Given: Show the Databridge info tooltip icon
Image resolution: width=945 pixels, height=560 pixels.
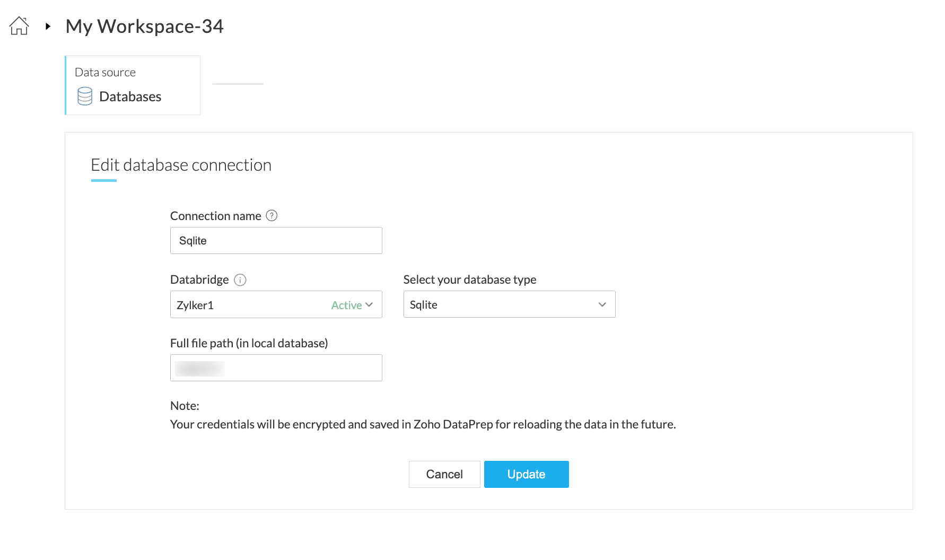Looking at the screenshot, I should pos(240,280).
